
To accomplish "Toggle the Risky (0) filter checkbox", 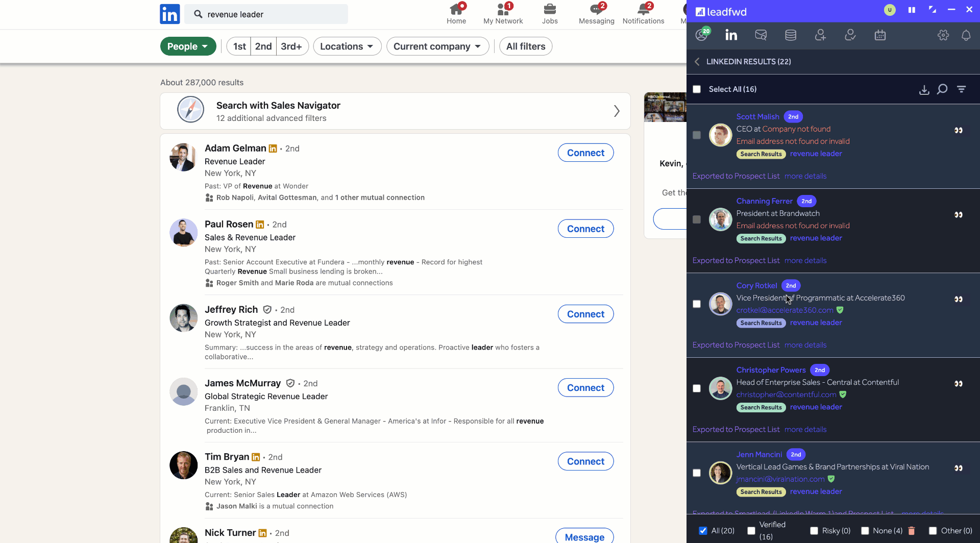I will [814, 531].
